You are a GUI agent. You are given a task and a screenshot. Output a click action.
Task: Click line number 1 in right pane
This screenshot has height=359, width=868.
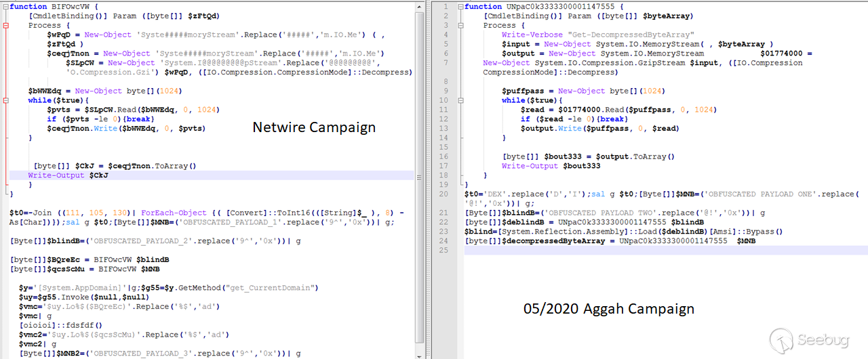tap(445, 6)
